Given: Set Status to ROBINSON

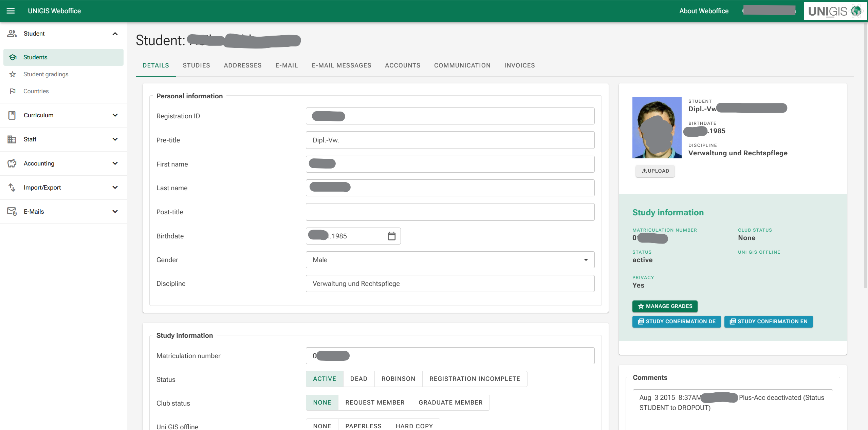Looking at the screenshot, I should point(399,379).
